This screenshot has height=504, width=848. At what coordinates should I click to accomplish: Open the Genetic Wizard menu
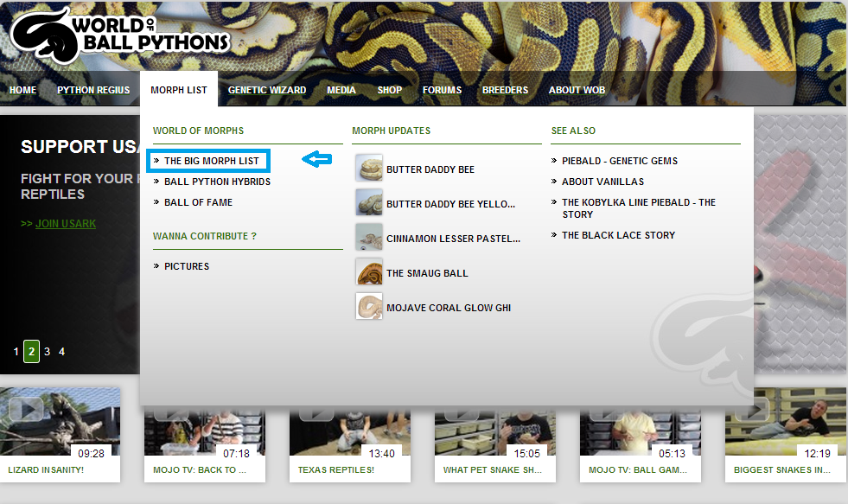coord(267,90)
